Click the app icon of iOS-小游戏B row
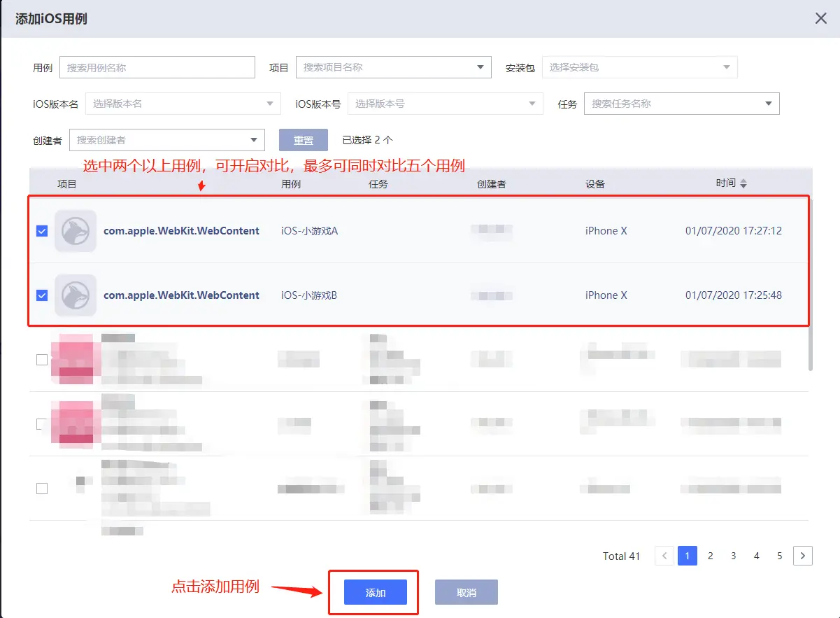Viewport: 840px width, 618px height. click(x=76, y=295)
